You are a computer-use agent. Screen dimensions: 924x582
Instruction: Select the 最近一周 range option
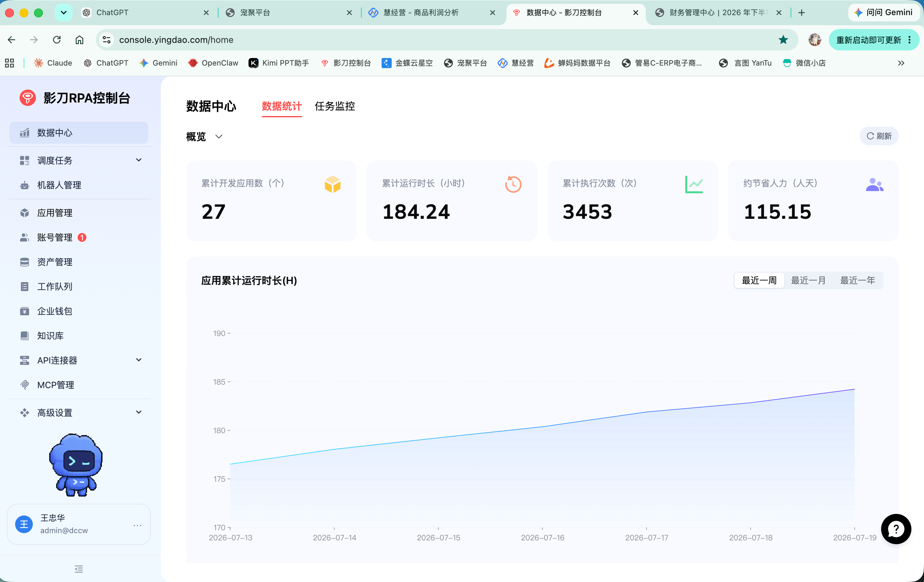759,281
